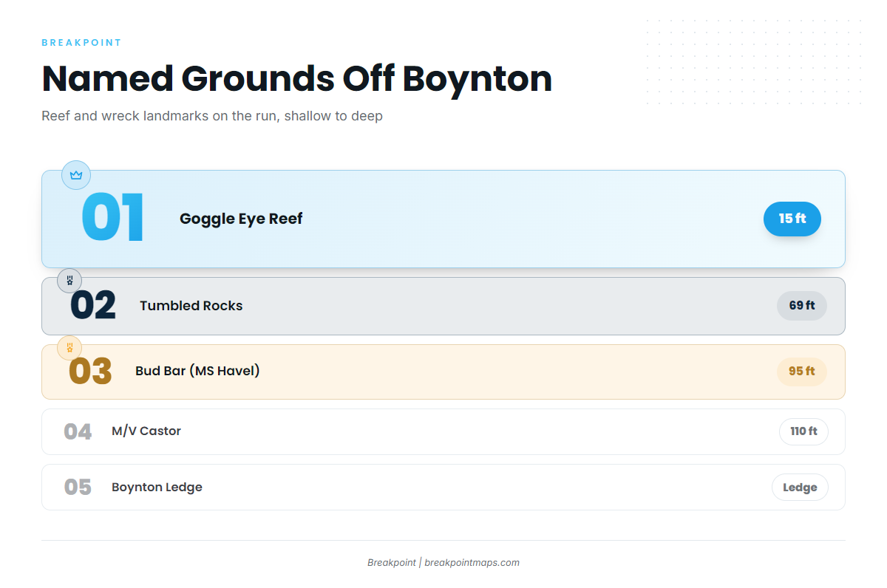
Task: Click the "95 ft" depth badge
Action: [x=802, y=372]
